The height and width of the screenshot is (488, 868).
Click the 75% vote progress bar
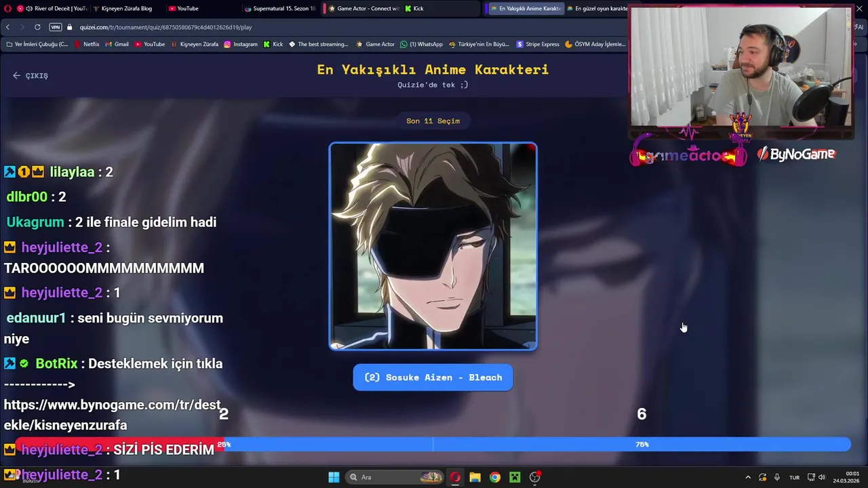point(642,445)
